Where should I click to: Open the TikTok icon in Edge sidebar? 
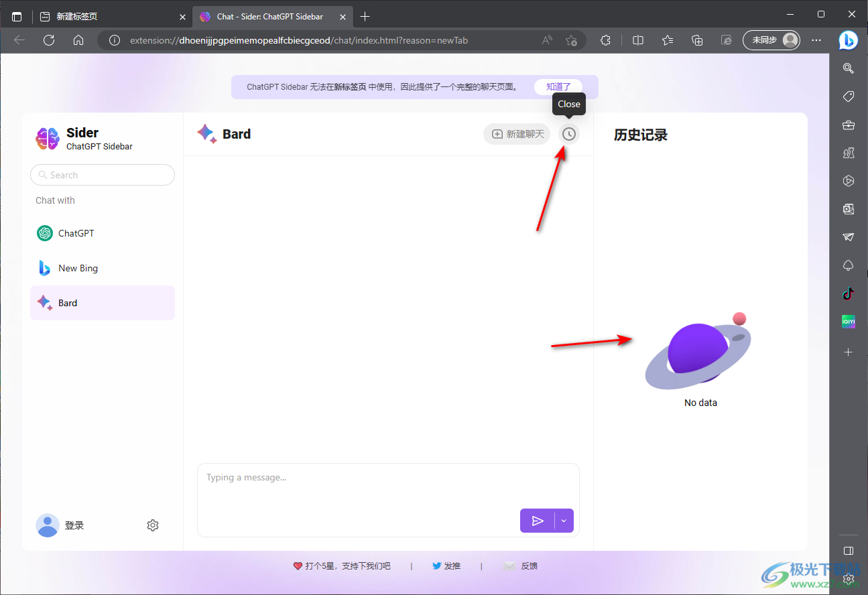pos(849,293)
